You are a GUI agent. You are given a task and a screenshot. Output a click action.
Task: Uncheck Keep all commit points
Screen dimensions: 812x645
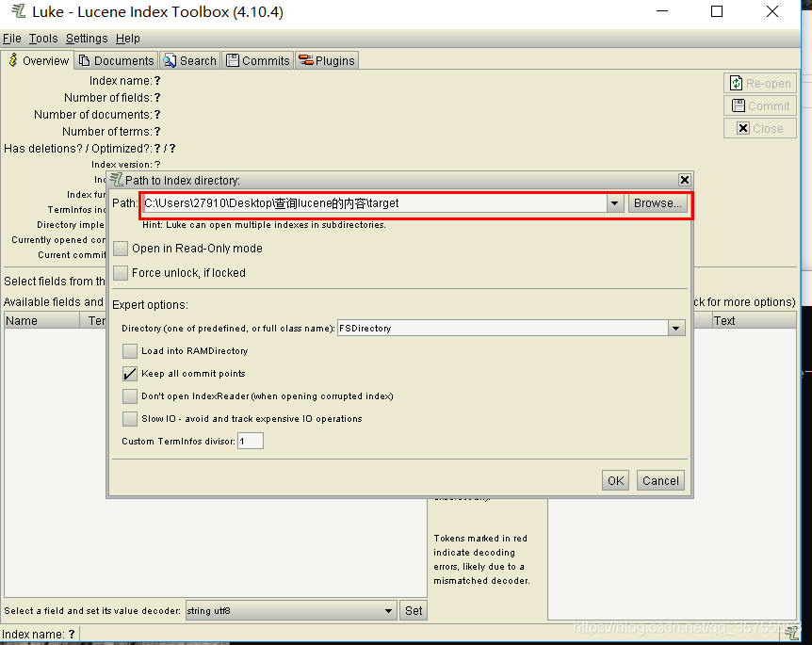click(129, 374)
